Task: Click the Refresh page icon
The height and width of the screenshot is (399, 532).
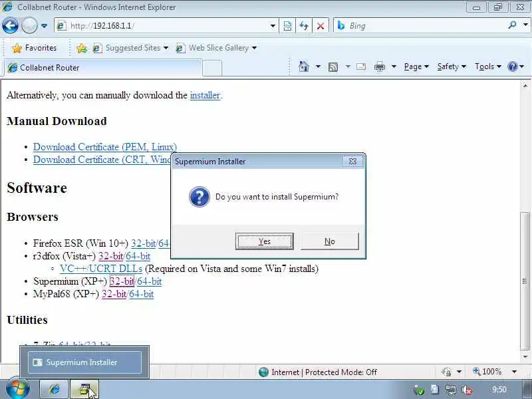Action: tap(304, 26)
